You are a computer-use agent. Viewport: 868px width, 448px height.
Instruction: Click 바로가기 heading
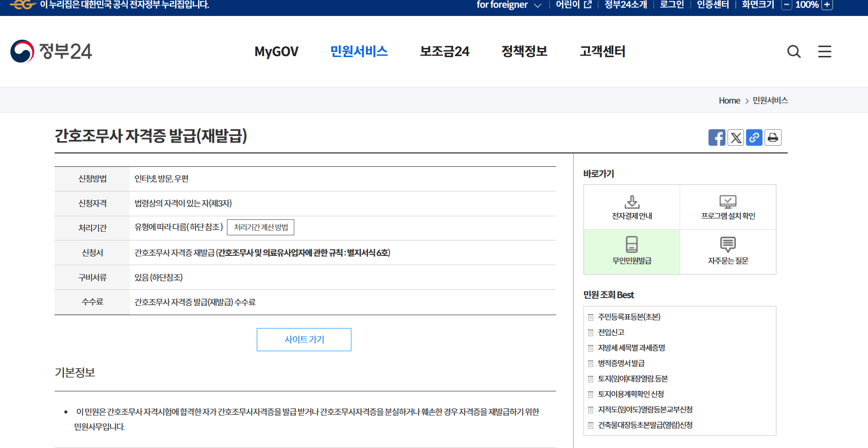(x=598, y=174)
